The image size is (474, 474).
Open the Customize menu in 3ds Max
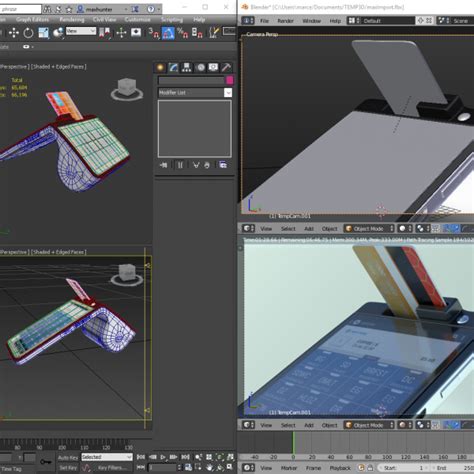pos(137,19)
